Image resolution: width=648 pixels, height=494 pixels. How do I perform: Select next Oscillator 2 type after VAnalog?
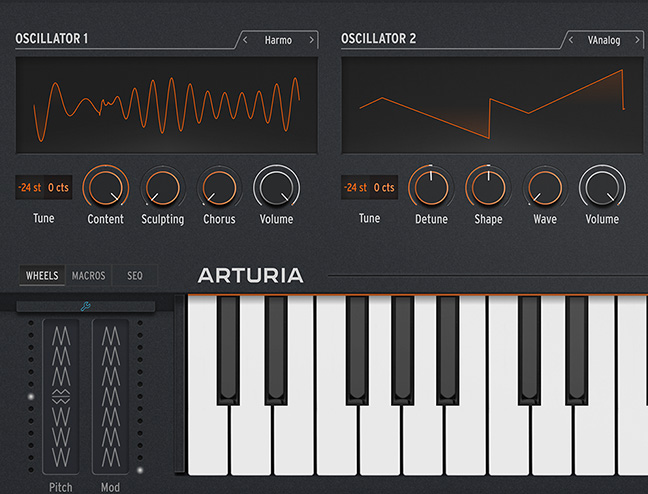(638, 40)
